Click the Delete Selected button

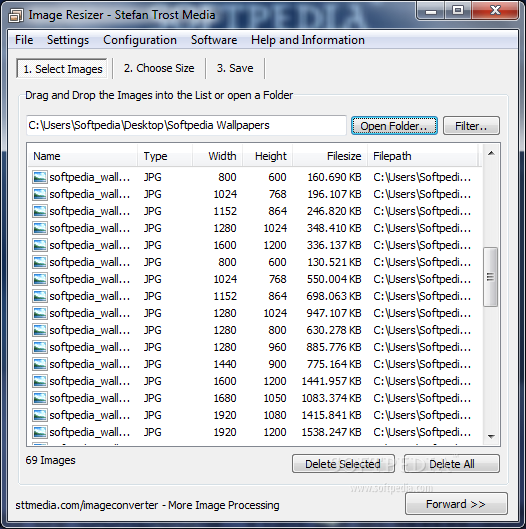tap(343, 464)
